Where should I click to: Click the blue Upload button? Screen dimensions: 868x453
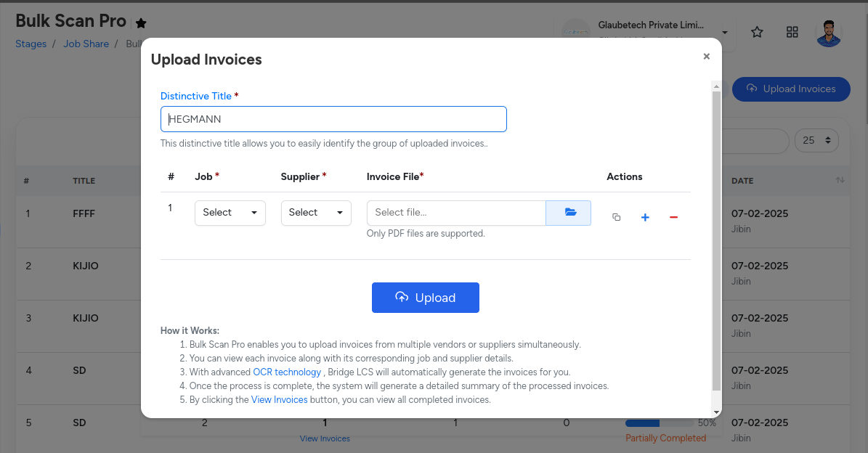(426, 298)
